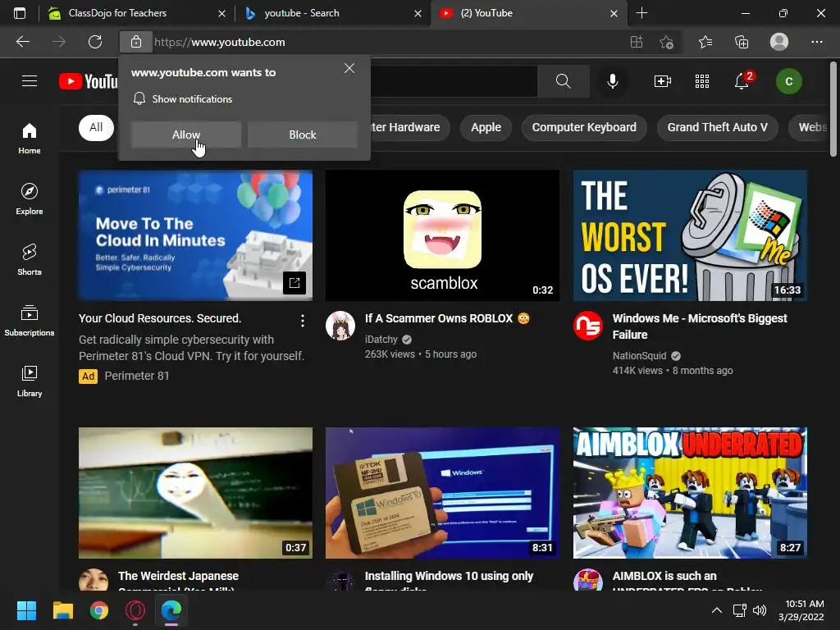This screenshot has width=840, height=630.
Task: Select the All filter chip
Action: 97,127
